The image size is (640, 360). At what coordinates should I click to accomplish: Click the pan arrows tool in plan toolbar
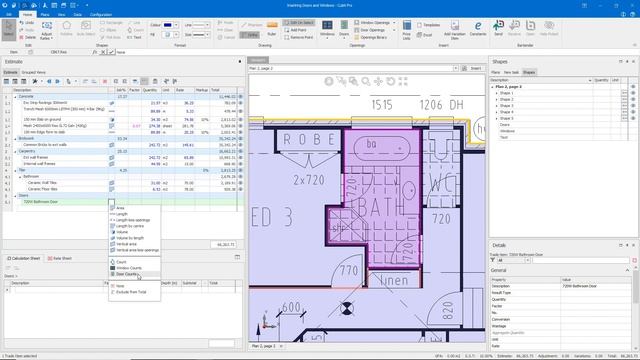(378, 82)
